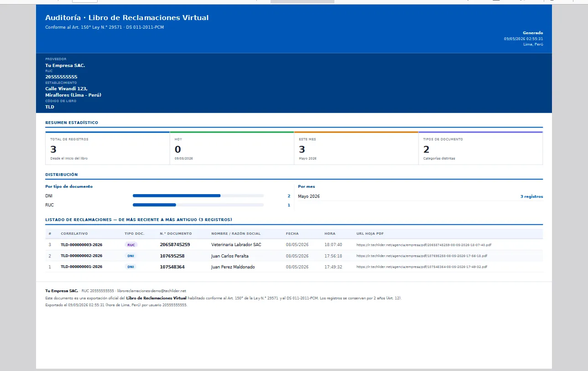Image resolution: width=588 pixels, height=371 pixels.
Task: Click the "Total de registros" stat card
Action: point(107,148)
